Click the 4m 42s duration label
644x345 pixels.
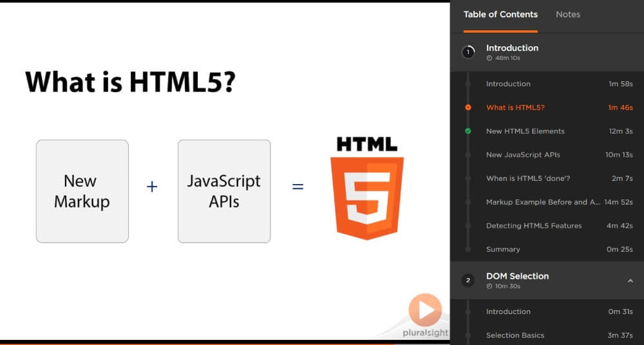[x=620, y=226]
